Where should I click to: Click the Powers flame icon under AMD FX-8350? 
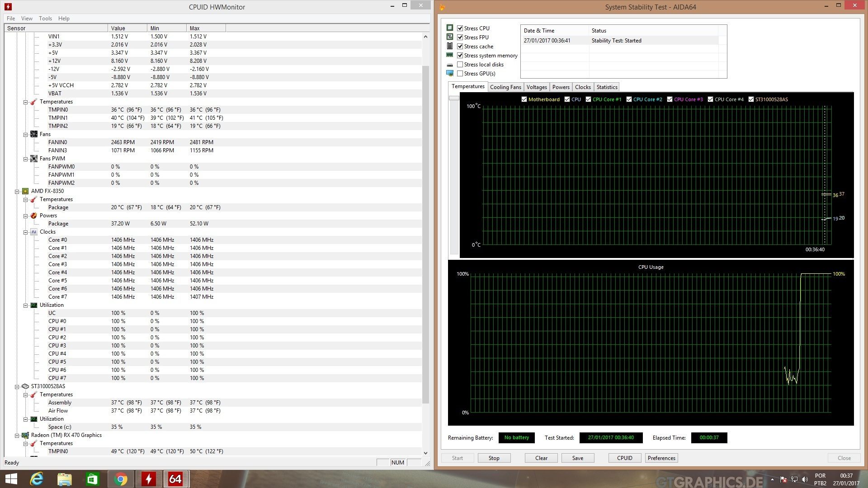[34, 216]
